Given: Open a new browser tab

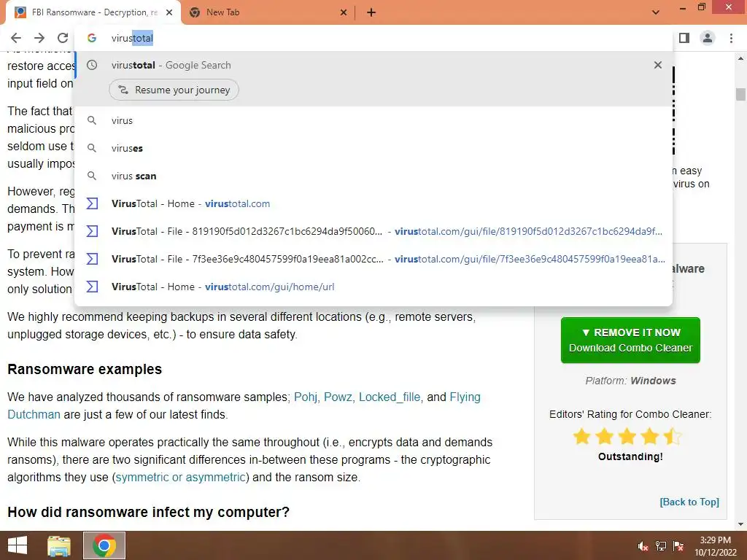Looking at the screenshot, I should pyautogui.click(x=371, y=12).
